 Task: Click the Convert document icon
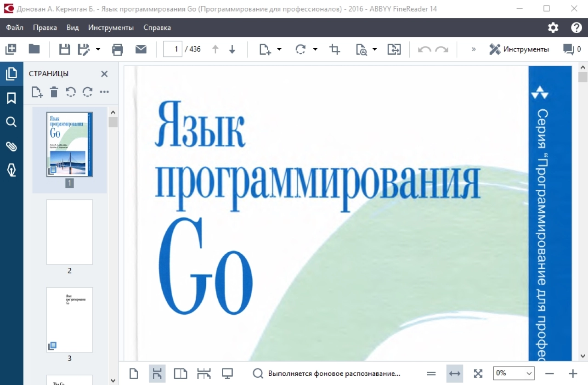(394, 49)
